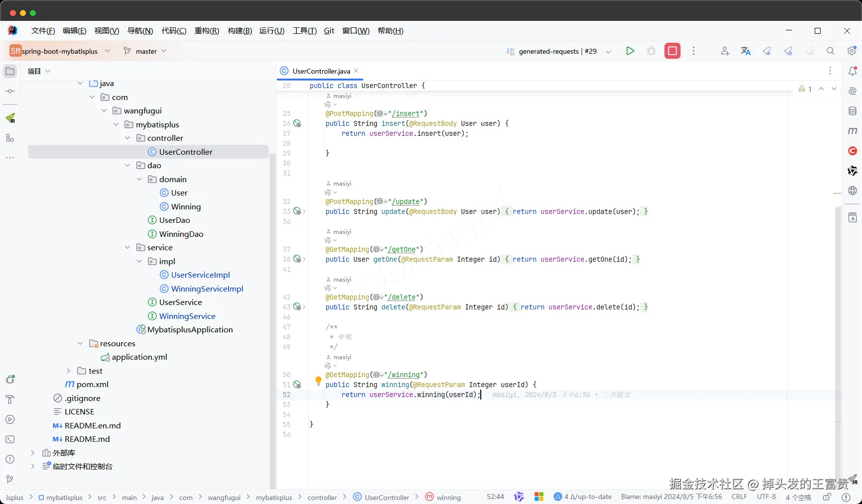Image resolution: width=862 pixels, height=504 pixels.
Task: Open application.yml in the project tree
Action: 139,357
